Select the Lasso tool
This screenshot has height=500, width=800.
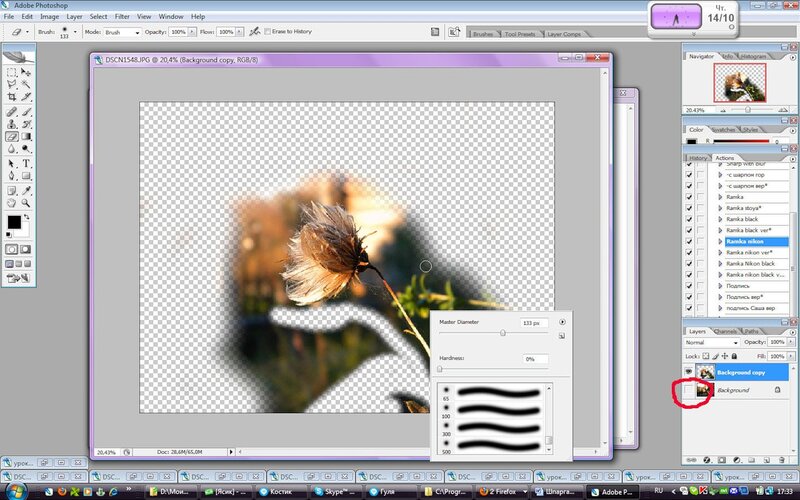click(12, 84)
